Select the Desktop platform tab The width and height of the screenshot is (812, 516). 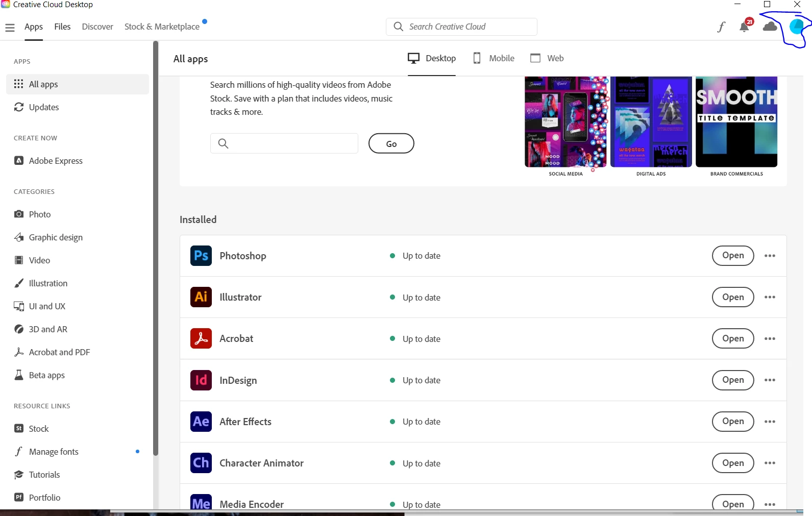[432, 58]
